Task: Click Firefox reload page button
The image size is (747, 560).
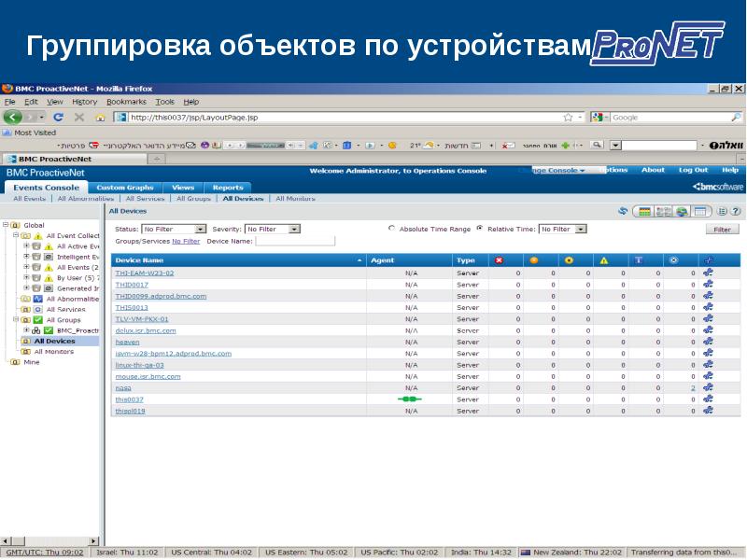Action: coord(58,118)
